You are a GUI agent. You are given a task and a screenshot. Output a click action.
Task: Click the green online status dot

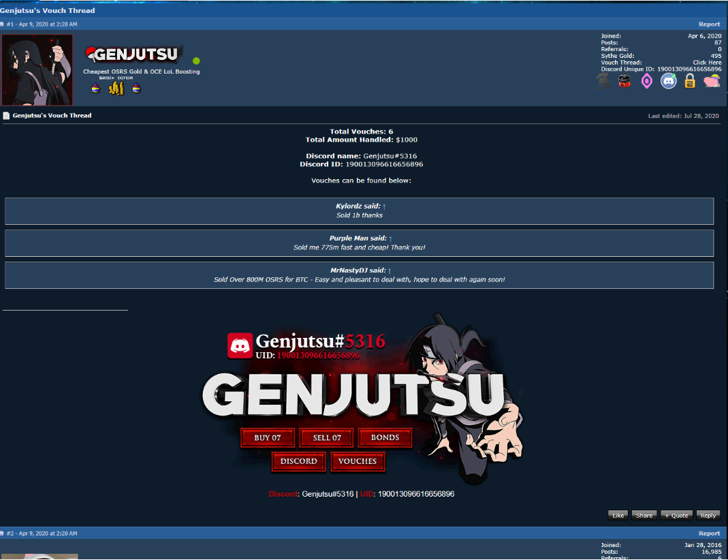pos(196,61)
